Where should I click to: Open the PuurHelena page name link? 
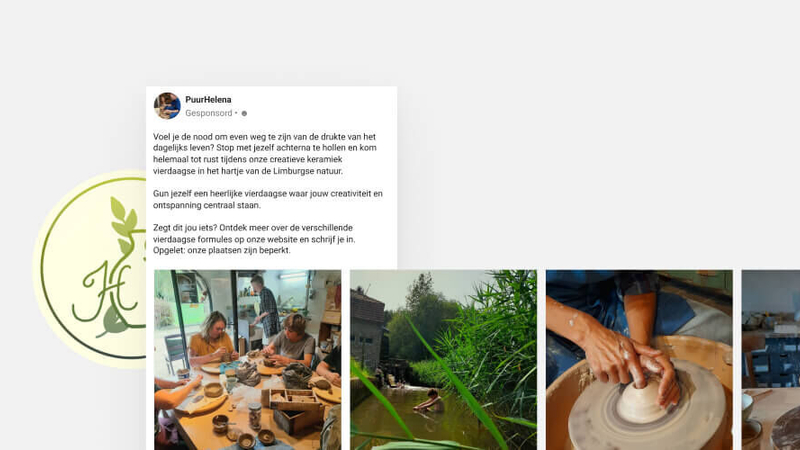208,99
